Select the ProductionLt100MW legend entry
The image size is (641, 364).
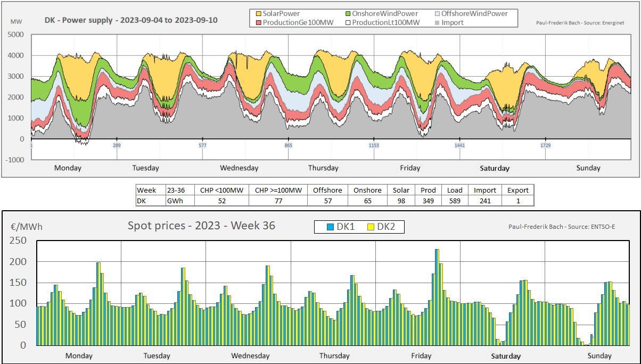click(x=385, y=22)
